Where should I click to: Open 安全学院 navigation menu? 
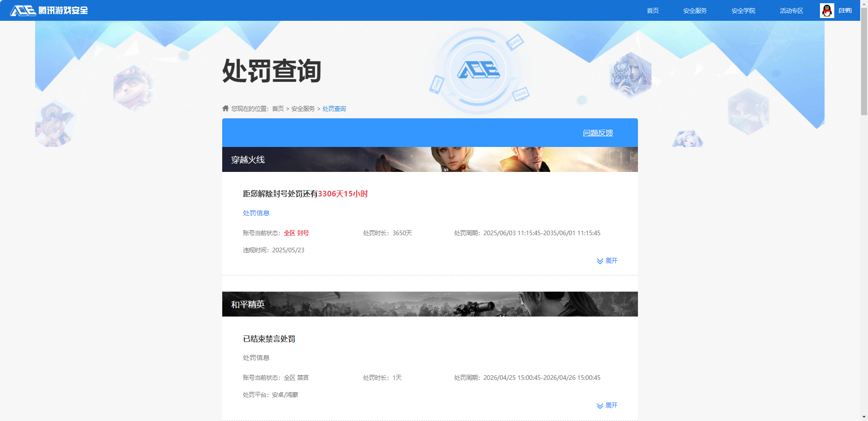(743, 11)
